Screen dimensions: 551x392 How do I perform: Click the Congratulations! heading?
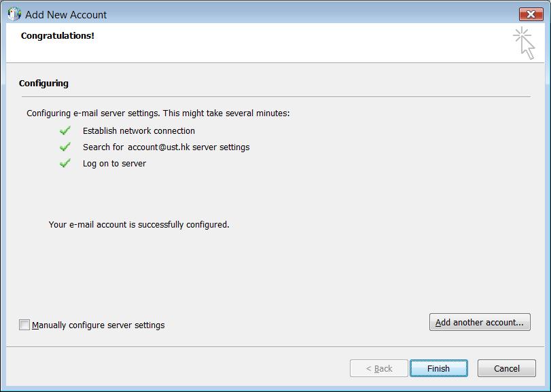[x=58, y=35]
